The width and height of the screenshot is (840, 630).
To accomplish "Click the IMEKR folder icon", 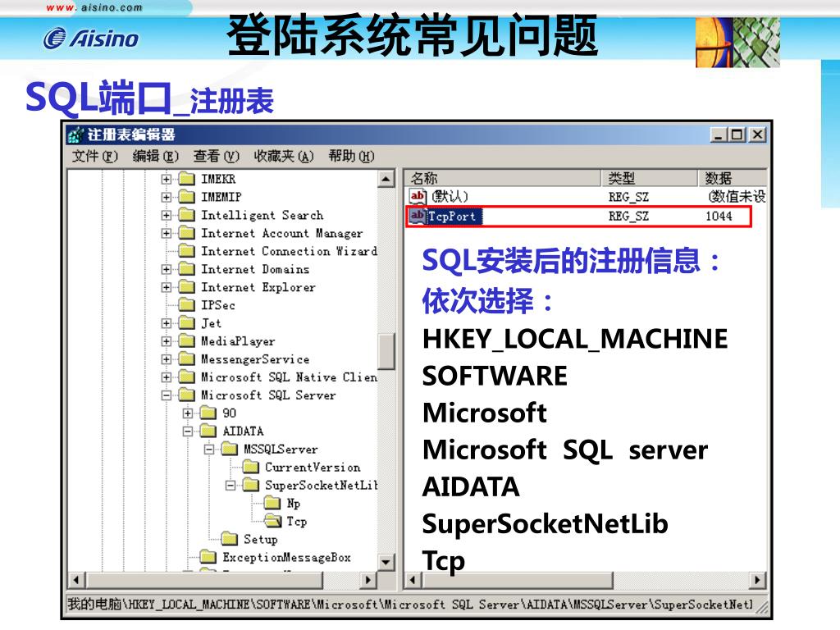I will [x=186, y=179].
